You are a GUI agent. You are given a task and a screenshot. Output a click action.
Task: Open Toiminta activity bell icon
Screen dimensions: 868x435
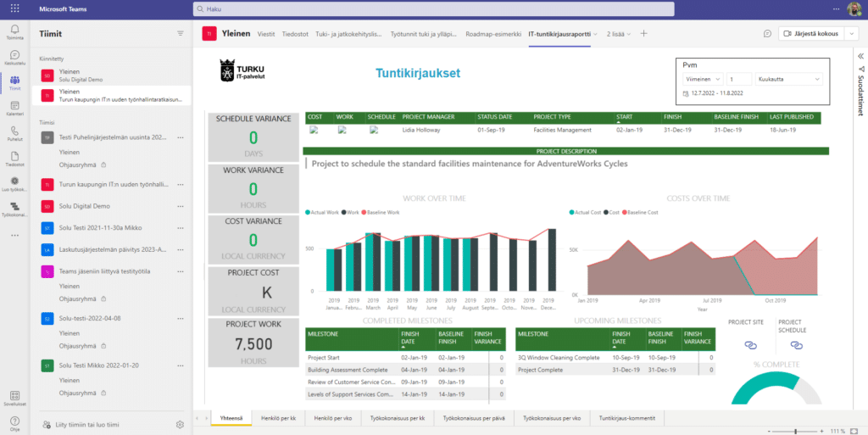coord(15,31)
